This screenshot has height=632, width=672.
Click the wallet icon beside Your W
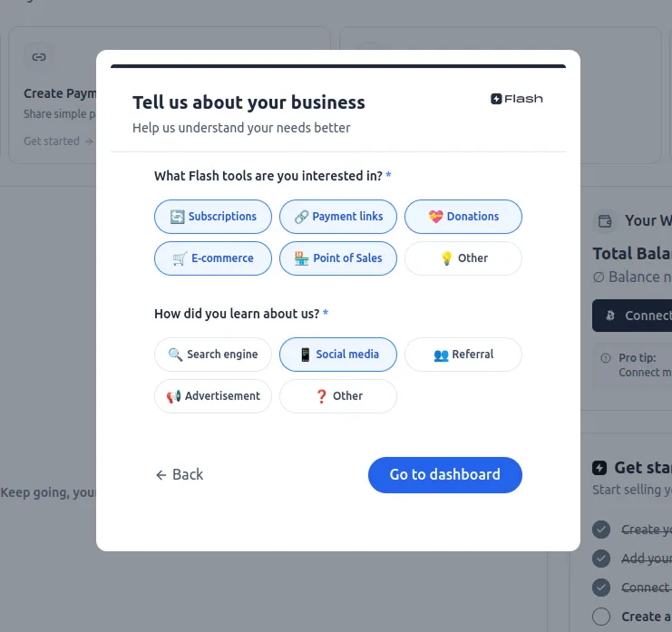pyautogui.click(x=604, y=220)
